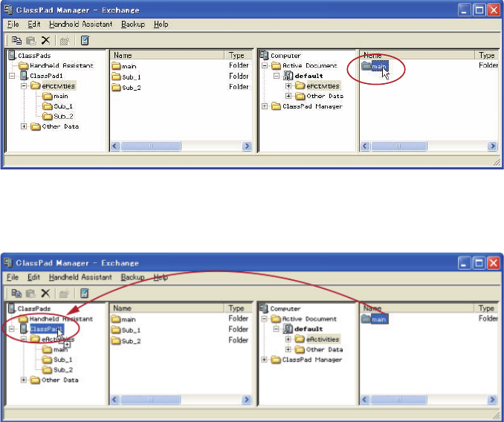This screenshot has width=504, height=422.
Task: Expand the ClassPad Manager node in the lower window
Action: pyautogui.click(x=264, y=360)
